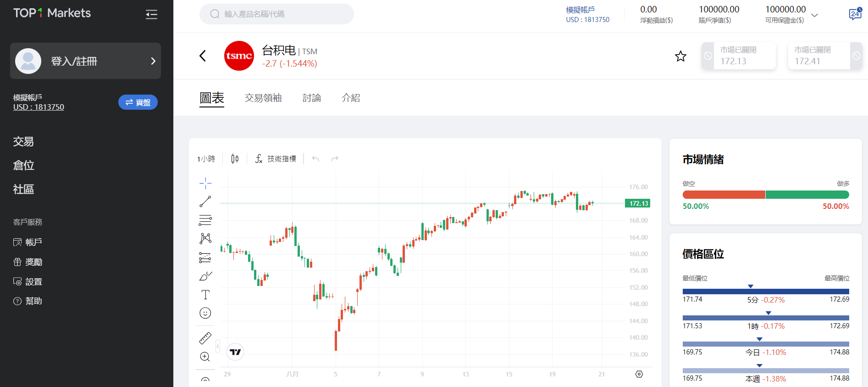The width and height of the screenshot is (868, 387).
Task: Open the USD : 1813750 demo account link
Action: coord(39,107)
